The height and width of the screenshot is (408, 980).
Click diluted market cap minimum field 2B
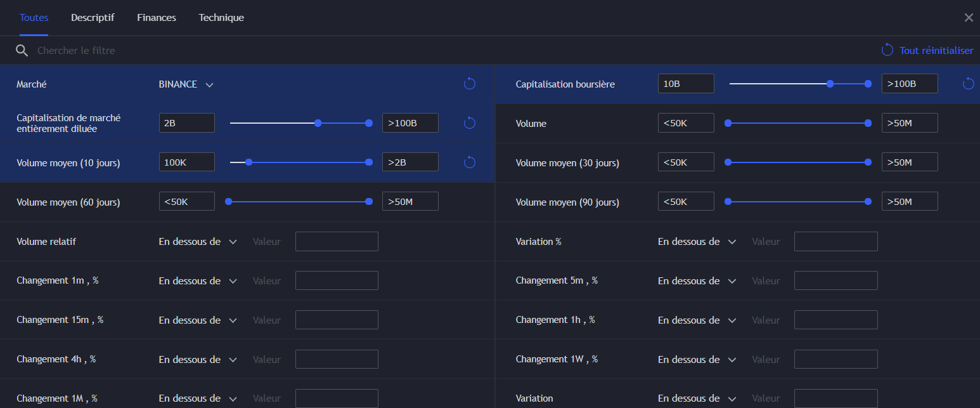pos(187,123)
